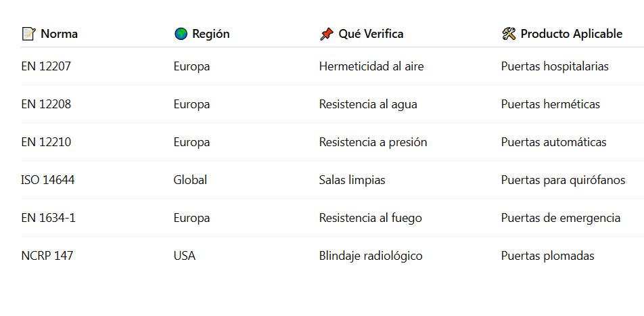Click the tools icon beside Producto Aplicable

coord(509,34)
